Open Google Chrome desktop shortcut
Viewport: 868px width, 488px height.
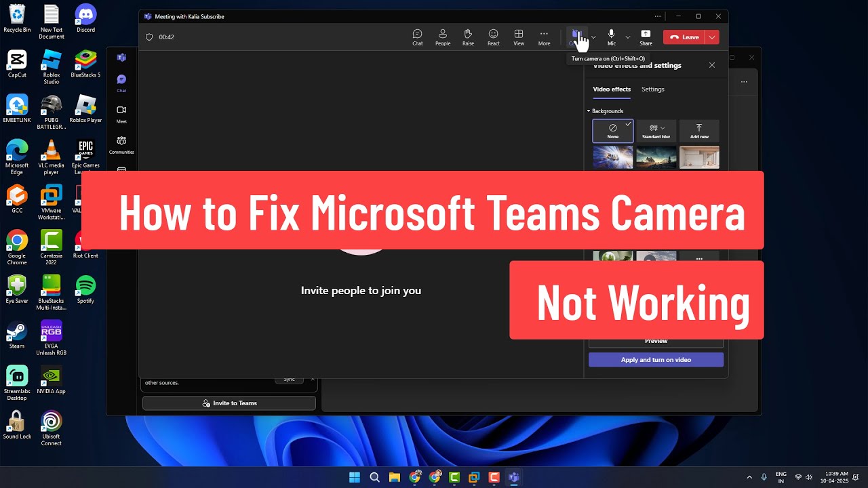(17, 247)
